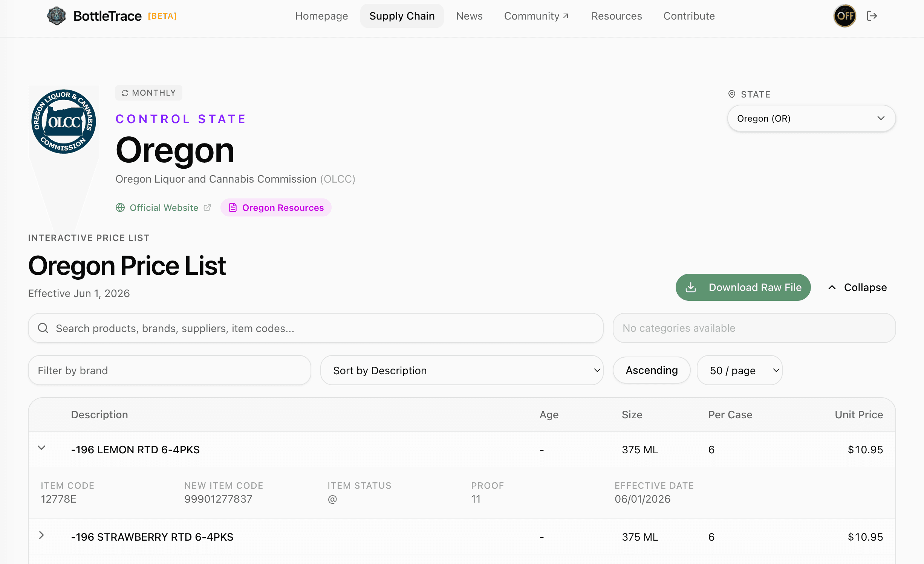This screenshot has width=924, height=564.
Task: Click the Unit Price column header
Action: click(x=859, y=415)
